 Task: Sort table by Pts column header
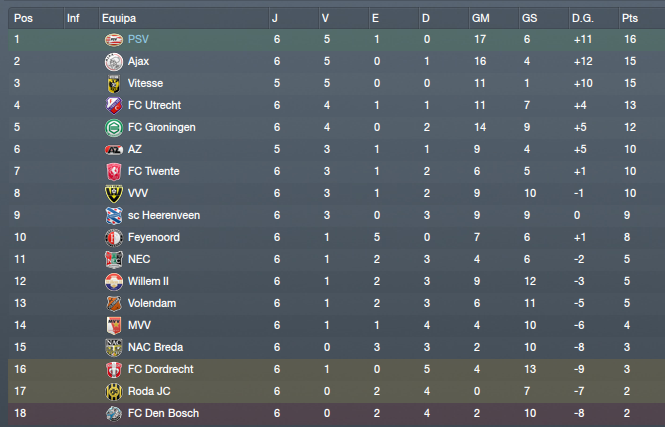click(629, 18)
